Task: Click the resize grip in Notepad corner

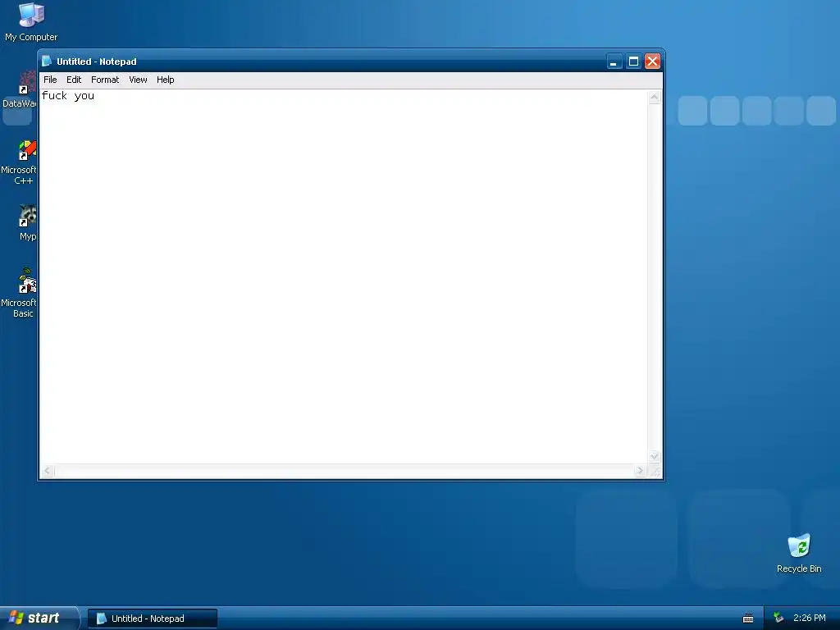Action: [654, 470]
